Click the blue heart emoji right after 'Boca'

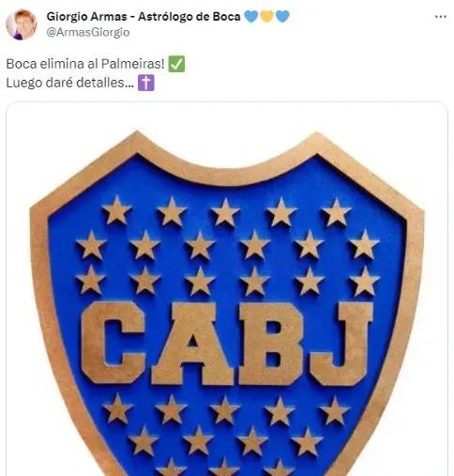(x=251, y=16)
